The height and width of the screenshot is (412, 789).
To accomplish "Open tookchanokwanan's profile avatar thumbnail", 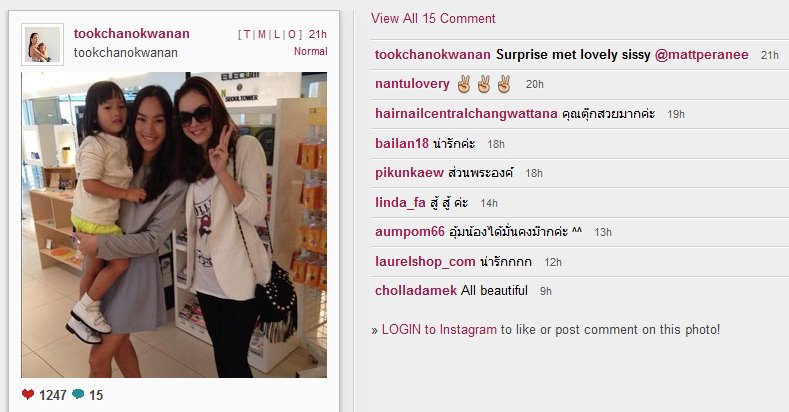I will click(43, 44).
